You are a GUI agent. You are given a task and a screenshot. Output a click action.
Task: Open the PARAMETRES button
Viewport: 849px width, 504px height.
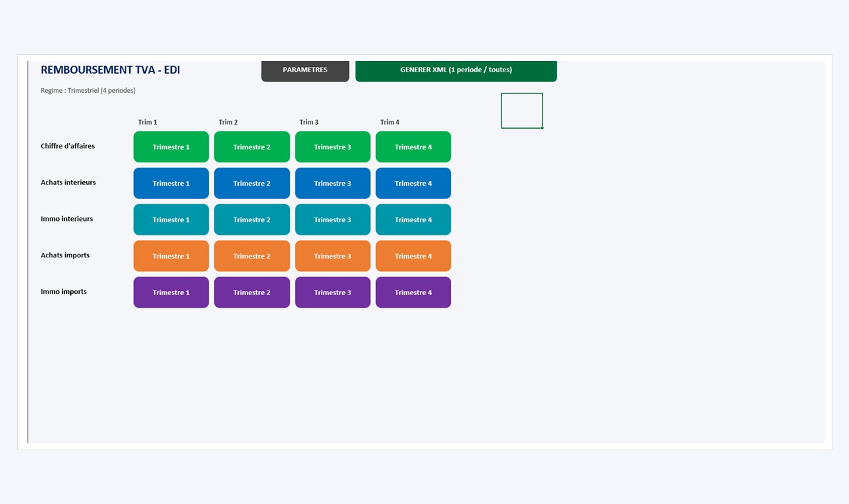coord(305,70)
